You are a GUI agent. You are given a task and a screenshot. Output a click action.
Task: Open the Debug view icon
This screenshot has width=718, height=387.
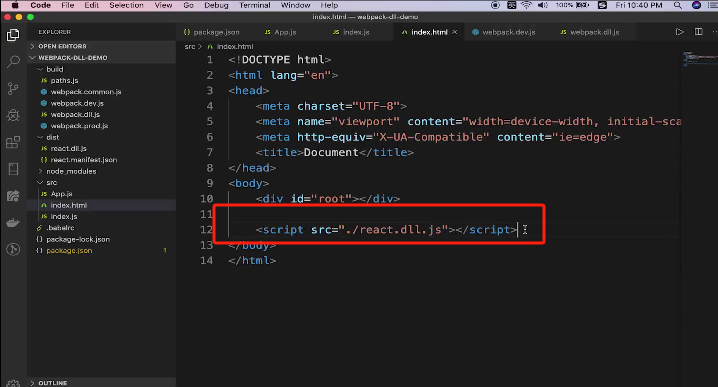coord(13,115)
